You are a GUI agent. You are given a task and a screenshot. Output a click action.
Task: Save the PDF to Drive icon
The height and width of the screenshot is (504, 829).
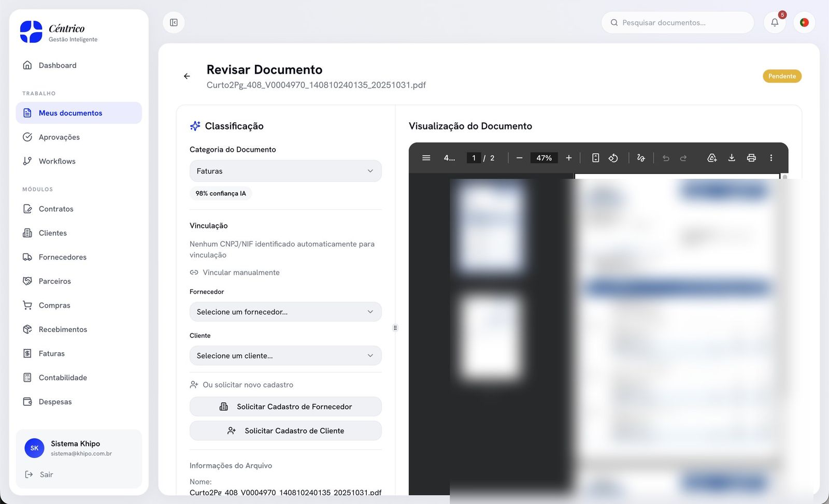click(712, 158)
